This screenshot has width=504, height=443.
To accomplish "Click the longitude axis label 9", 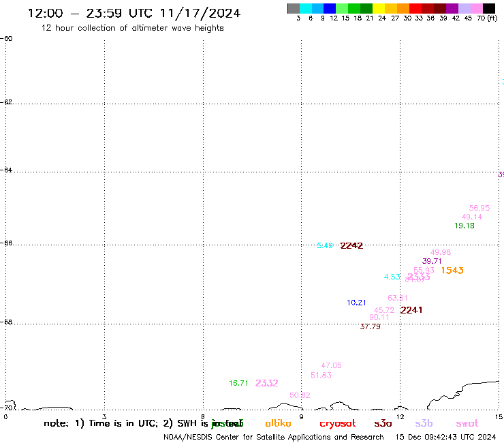I will coord(301,417).
